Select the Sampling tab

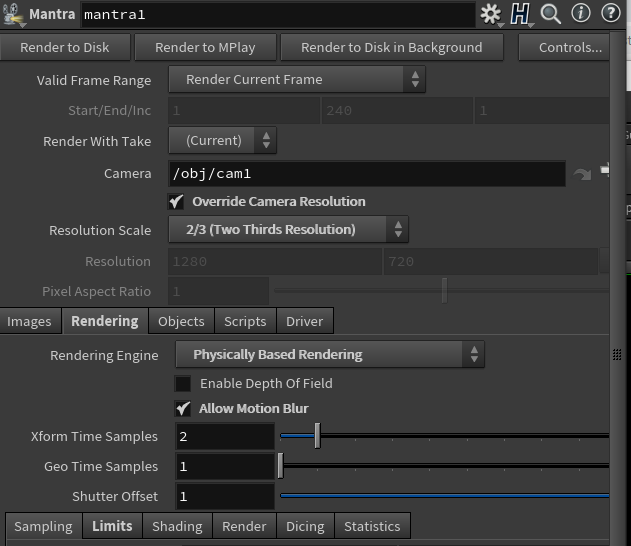43,526
